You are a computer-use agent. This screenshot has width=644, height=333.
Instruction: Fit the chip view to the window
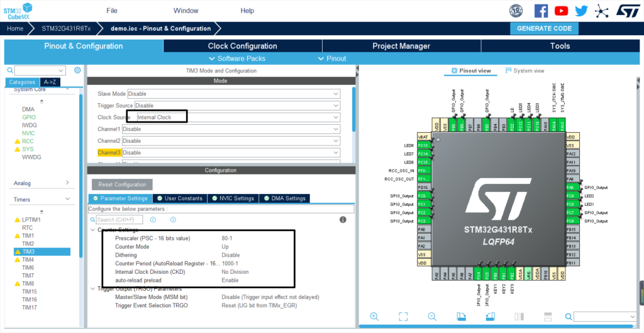pos(403,317)
